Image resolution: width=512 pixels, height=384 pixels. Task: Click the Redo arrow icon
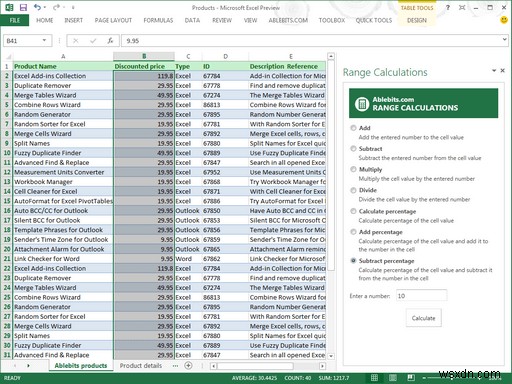(56, 7)
